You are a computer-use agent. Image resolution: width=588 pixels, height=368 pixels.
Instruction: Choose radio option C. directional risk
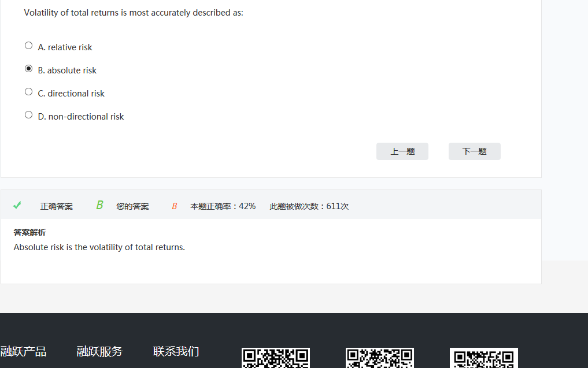tap(29, 92)
